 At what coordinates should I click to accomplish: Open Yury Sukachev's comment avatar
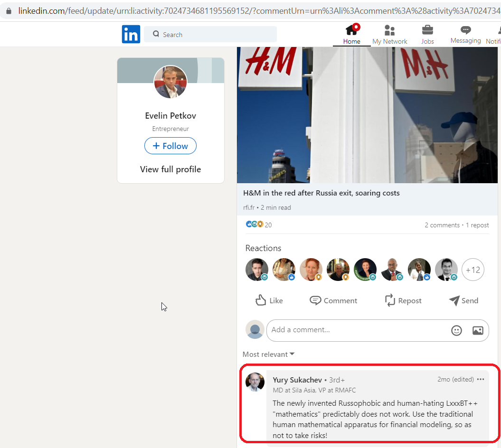point(255,382)
